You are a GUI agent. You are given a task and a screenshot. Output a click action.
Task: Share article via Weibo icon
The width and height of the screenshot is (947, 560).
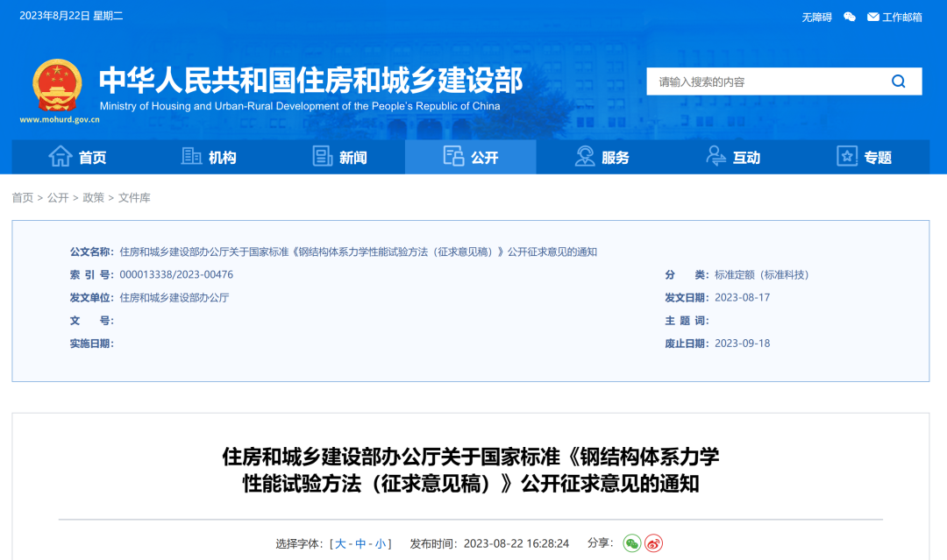[x=653, y=543]
